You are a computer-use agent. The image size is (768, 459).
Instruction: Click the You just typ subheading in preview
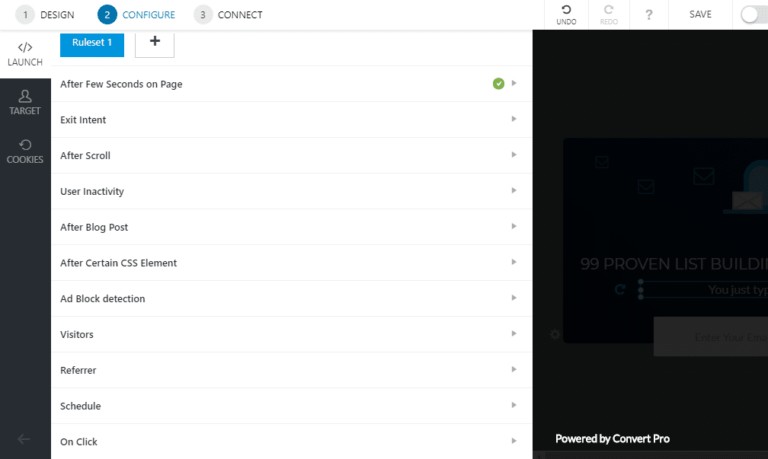pos(738,290)
